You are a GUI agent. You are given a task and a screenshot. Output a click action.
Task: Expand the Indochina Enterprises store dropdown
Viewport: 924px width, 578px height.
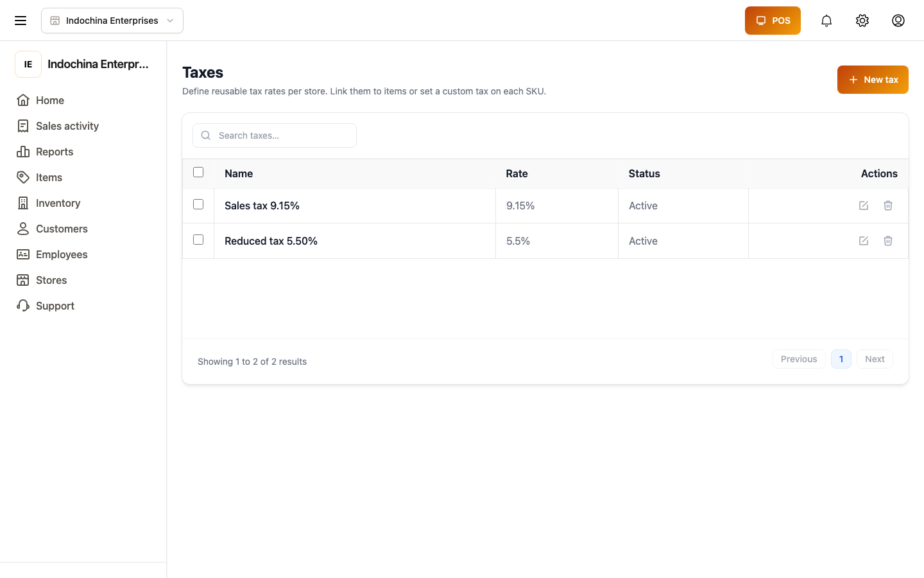(112, 21)
